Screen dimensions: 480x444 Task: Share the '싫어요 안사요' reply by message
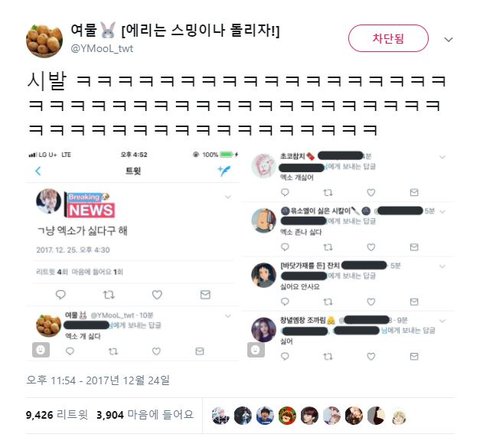tap(414, 302)
